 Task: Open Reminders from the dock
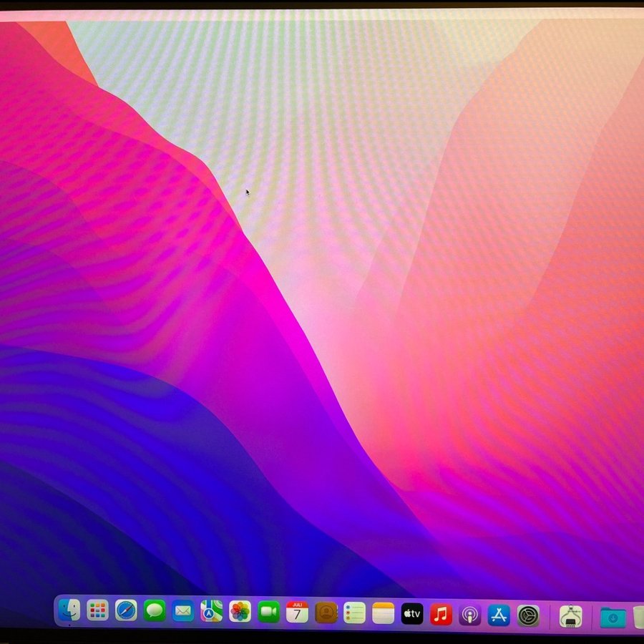pyautogui.click(x=354, y=613)
